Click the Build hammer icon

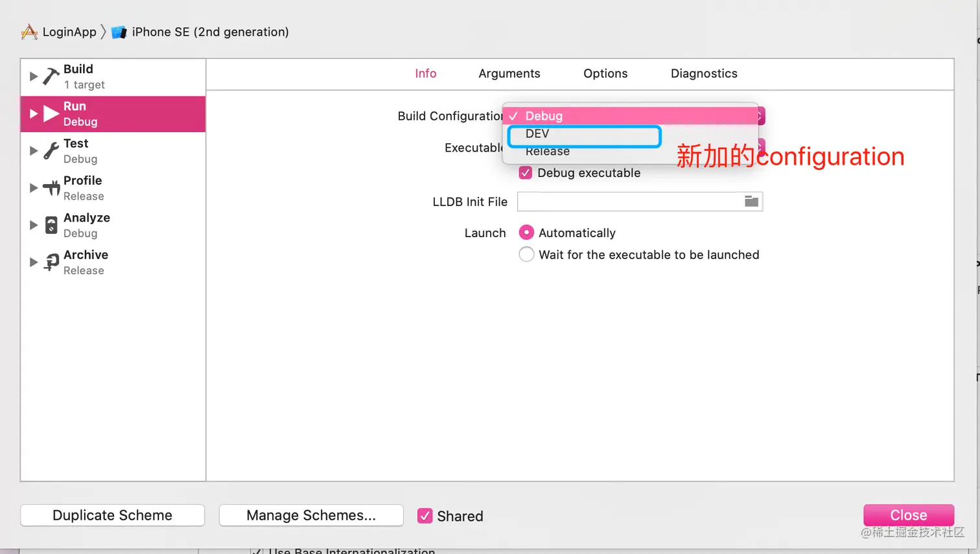pyautogui.click(x=51, y=76)
